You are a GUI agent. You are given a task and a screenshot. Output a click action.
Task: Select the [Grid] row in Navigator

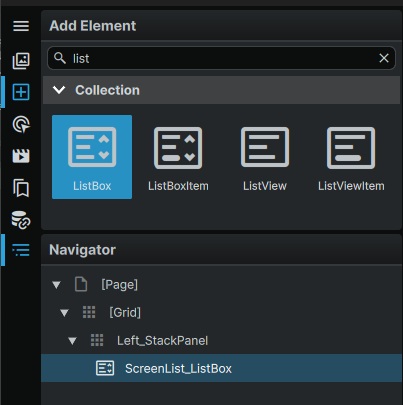pos(221,313)
